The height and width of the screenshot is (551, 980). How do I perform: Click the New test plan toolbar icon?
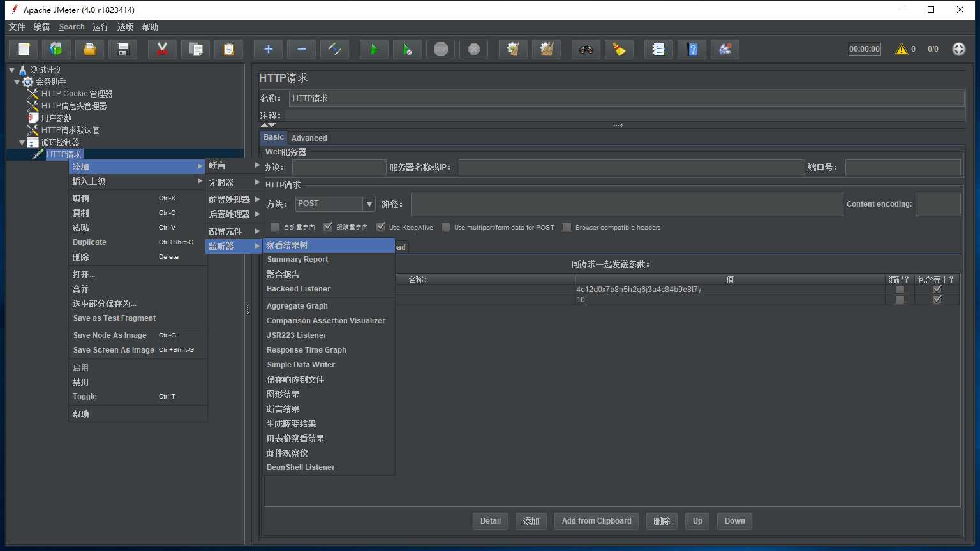click(24, 49)
